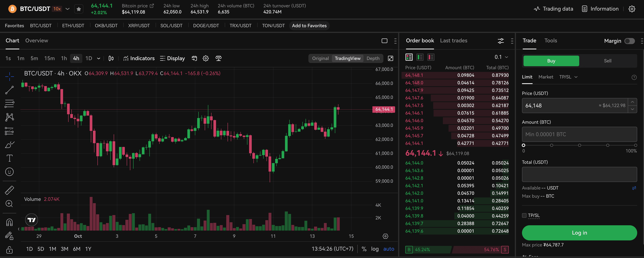Image resolution: width=644 pixels, height=258 pixels.
Task: Toggle percent scale mode
Action: (x=364, y=249)
